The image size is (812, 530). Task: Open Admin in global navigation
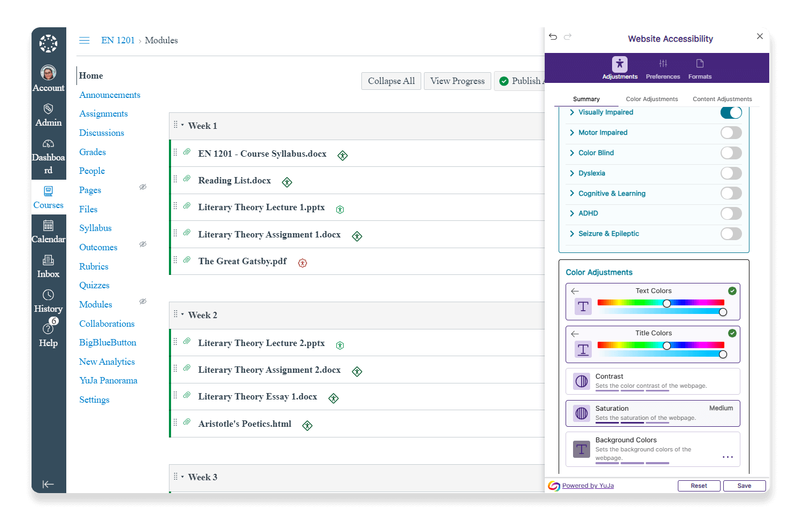[x=48, y=115]
